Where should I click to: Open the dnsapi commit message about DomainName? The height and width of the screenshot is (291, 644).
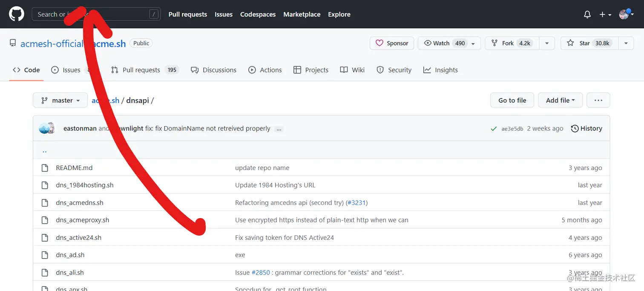coord(207,128)
